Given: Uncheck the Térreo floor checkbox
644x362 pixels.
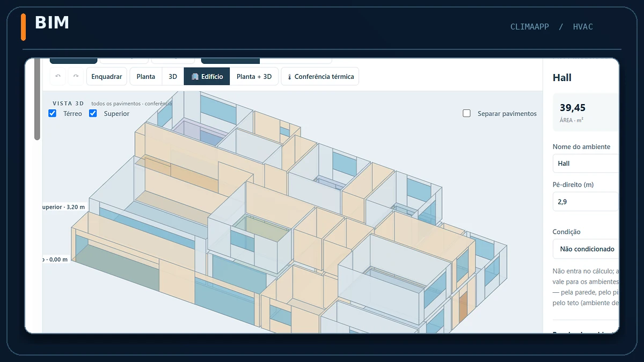Looking at the screenshot, I should click(53, 113).
